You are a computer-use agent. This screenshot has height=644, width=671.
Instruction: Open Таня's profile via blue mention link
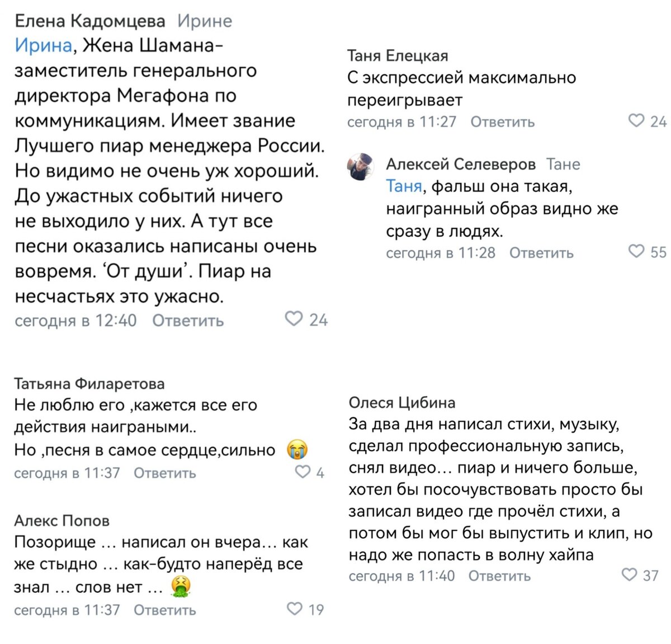click(403, 185)
